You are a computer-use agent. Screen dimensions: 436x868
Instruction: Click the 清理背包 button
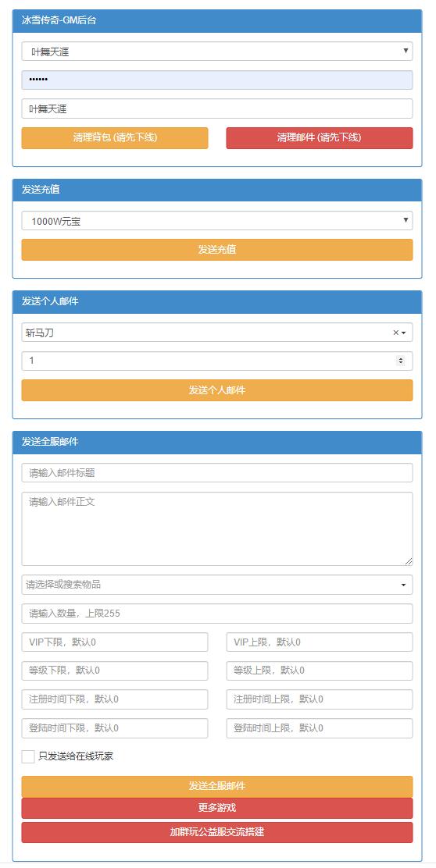click(115, 138)
